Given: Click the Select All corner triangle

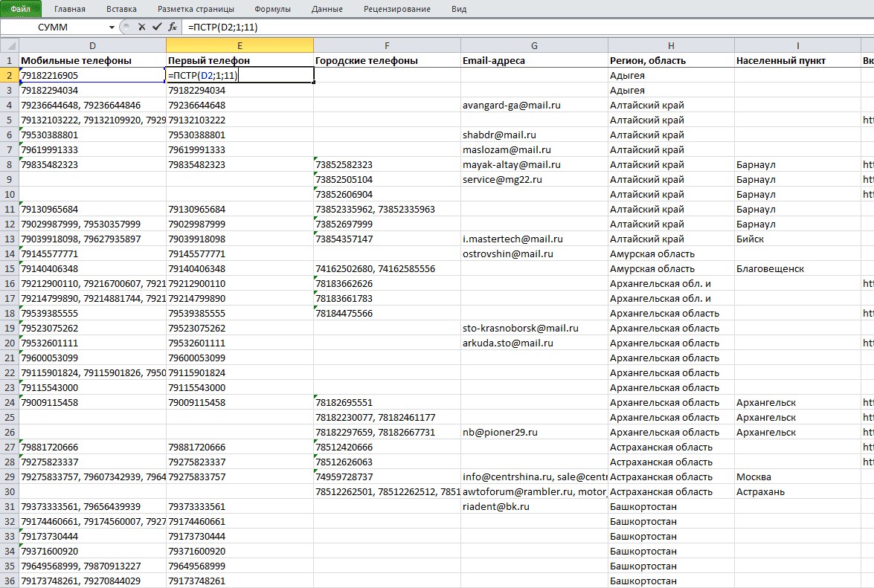Looking at the screenshot, I should click(10, 45).
